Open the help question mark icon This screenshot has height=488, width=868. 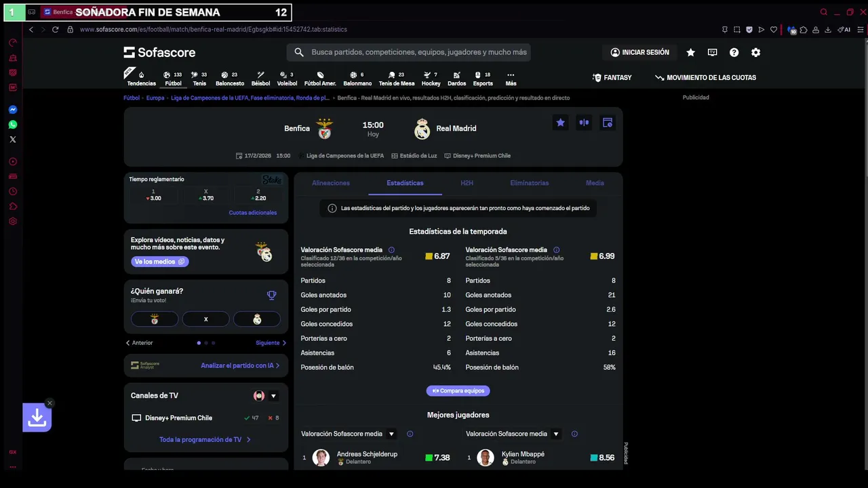(x=734, y=52)
